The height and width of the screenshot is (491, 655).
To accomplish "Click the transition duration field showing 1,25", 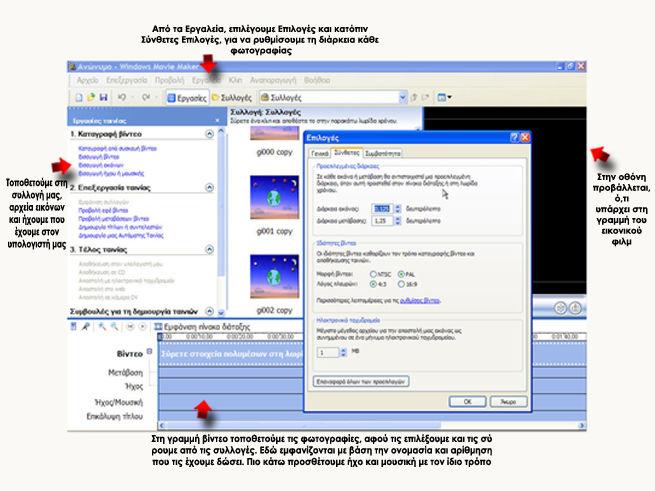I will [x=383, y=221].
